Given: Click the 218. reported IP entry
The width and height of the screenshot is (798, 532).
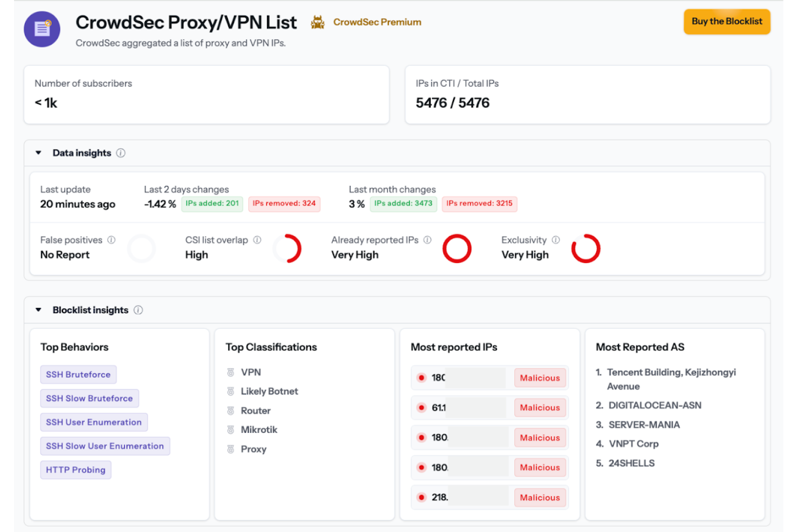Looking at the screenshot, I should pos(490,498).
